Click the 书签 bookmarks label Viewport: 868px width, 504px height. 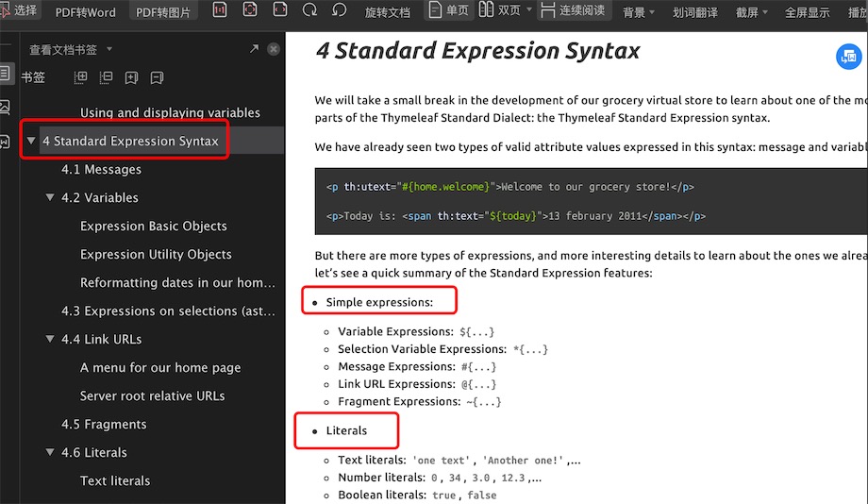33,77
